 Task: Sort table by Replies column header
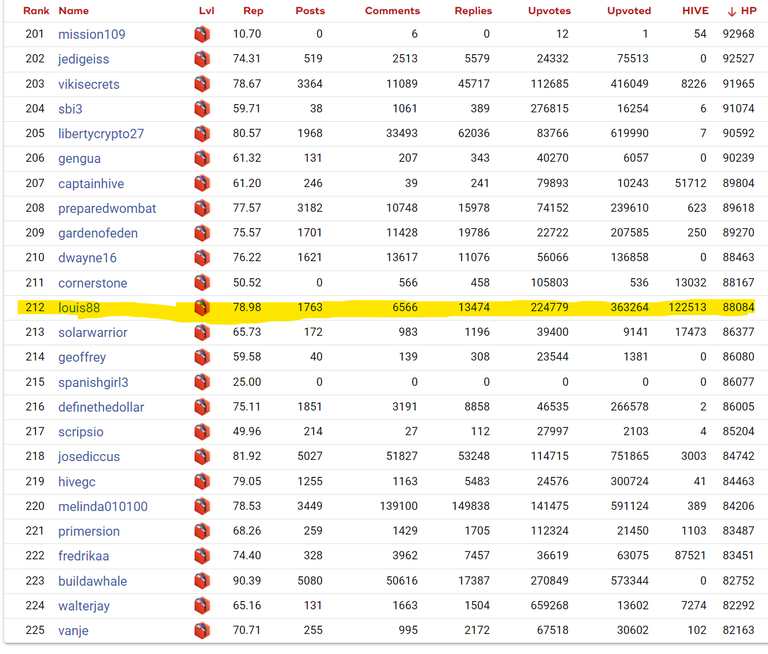(473, 11)
